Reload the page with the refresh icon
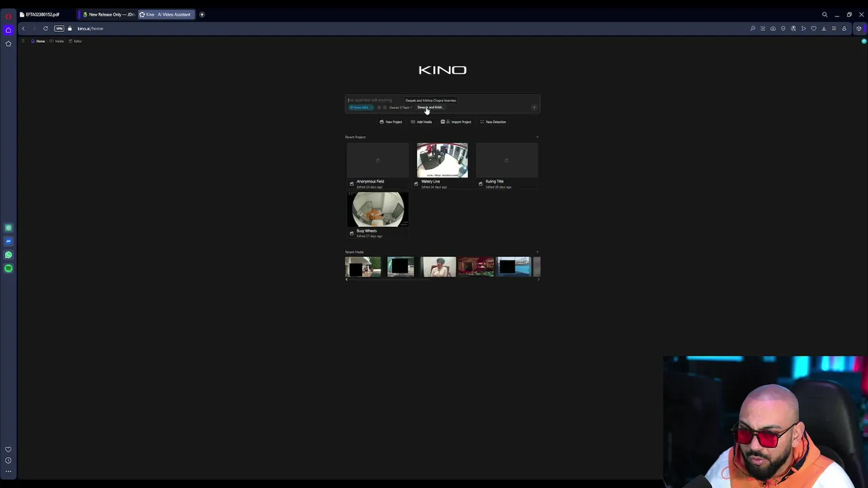Image resolution: width=868 pixels, height=488 pixels. click(45, 28)
